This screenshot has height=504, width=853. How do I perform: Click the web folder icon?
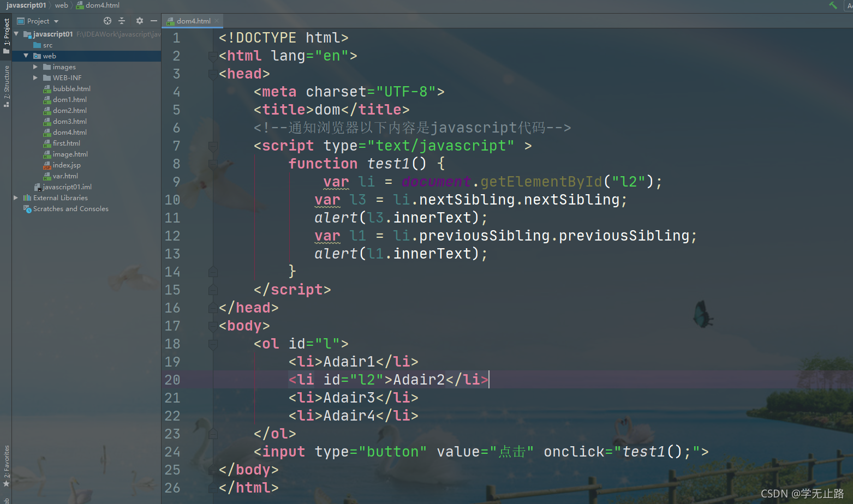click(37, 56)
